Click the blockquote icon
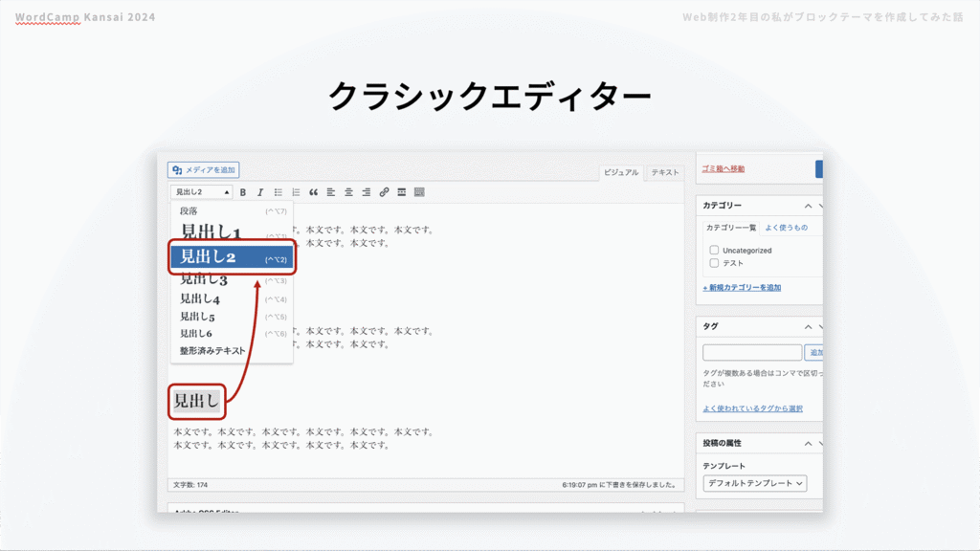 pos(313,192)
